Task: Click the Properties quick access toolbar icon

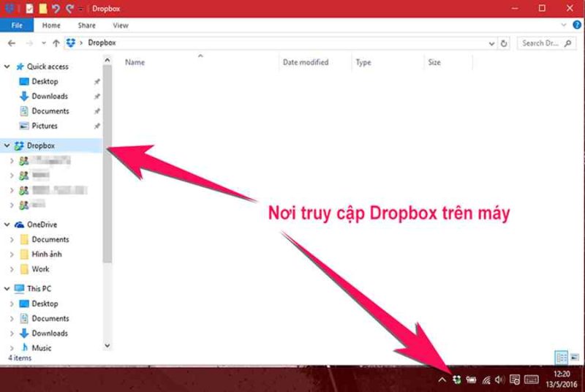Action: (29, 8)
